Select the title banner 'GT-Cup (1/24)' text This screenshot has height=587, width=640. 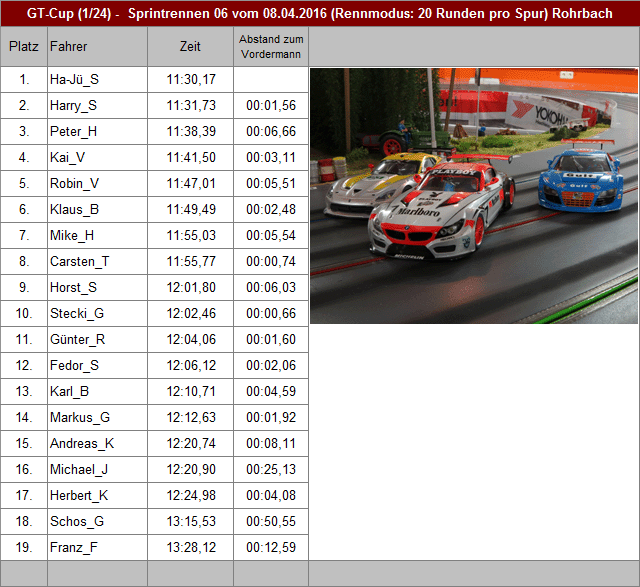pos(69,13)
